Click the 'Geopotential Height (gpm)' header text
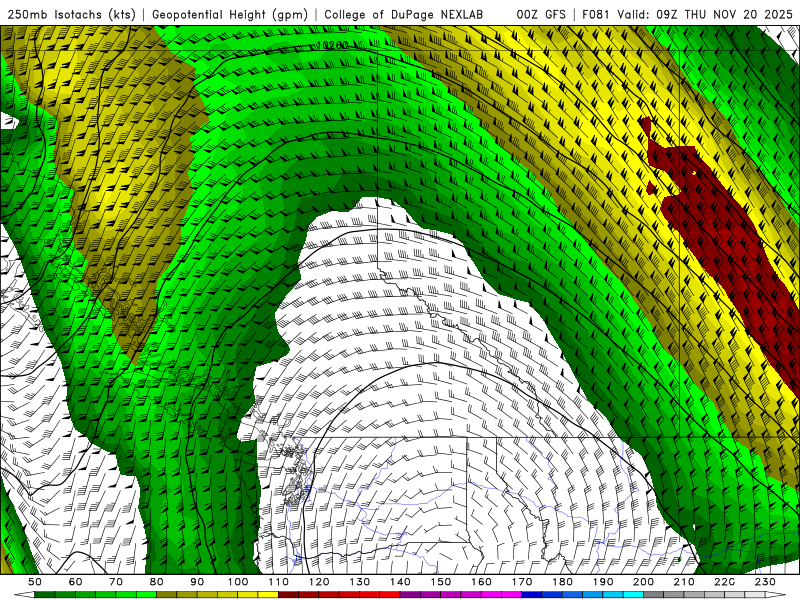This screenshot has height=600, width=800. (x=230, y=15)
